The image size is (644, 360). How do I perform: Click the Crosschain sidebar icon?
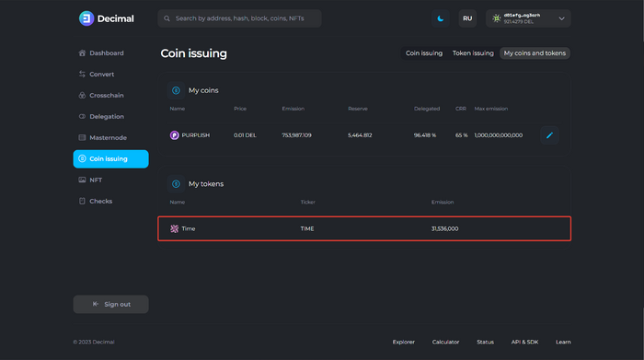tap(82, 96)
